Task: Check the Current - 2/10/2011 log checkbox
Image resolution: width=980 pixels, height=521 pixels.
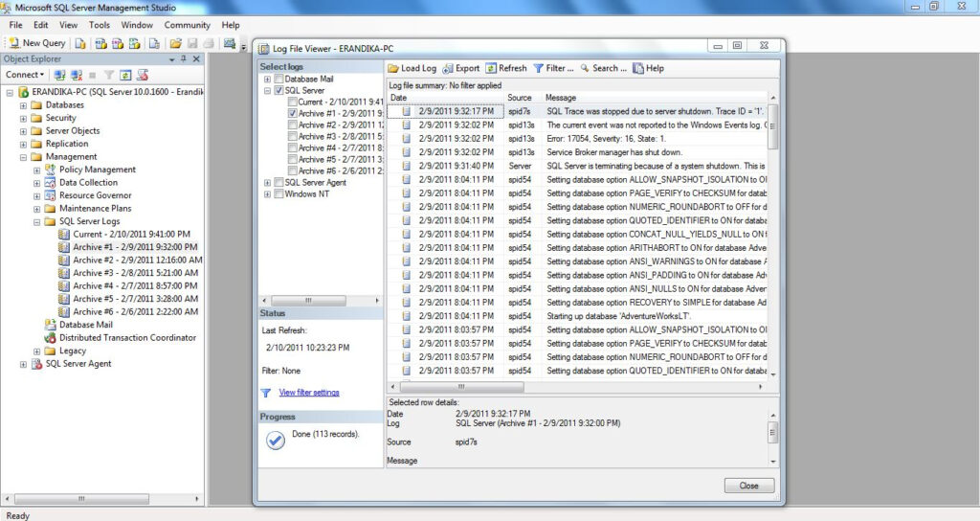Action: [x=292, y=102]
